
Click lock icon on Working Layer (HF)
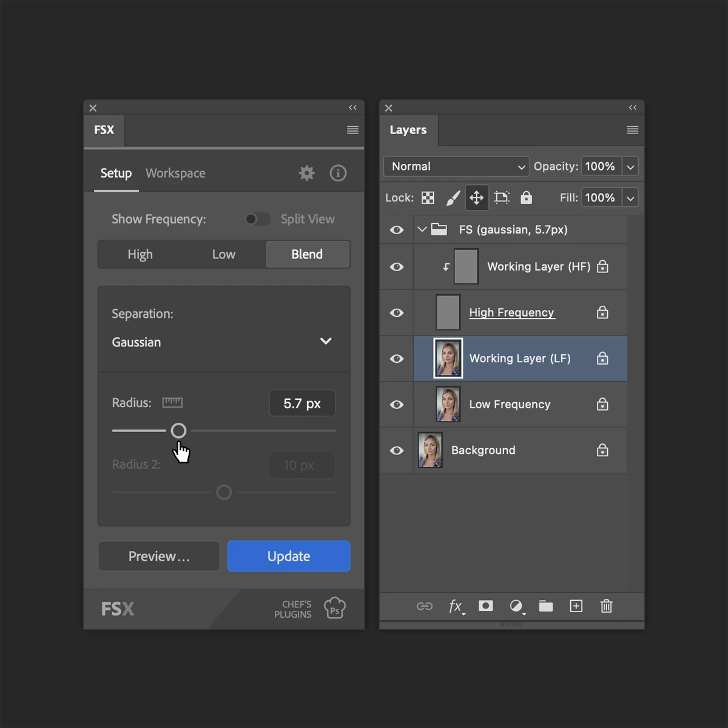pos(602,266)
